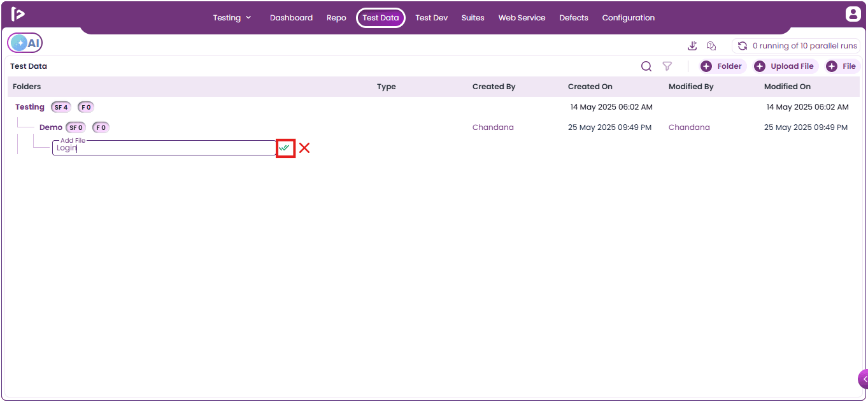Open the chat comments icon
Viewport: 868px width, 402px height.
pyautogui.click(x=712, y=46)
